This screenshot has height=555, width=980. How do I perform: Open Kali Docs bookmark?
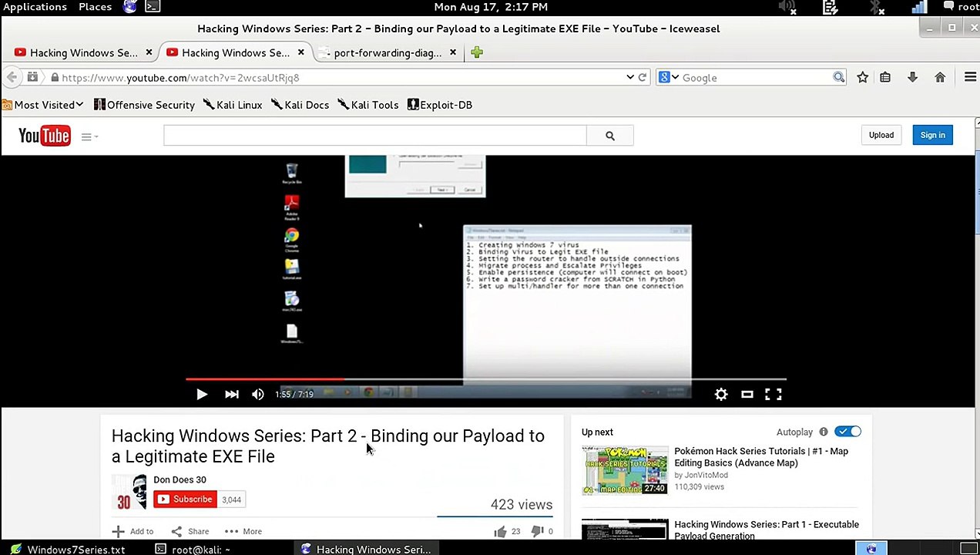tap(300, 105)
